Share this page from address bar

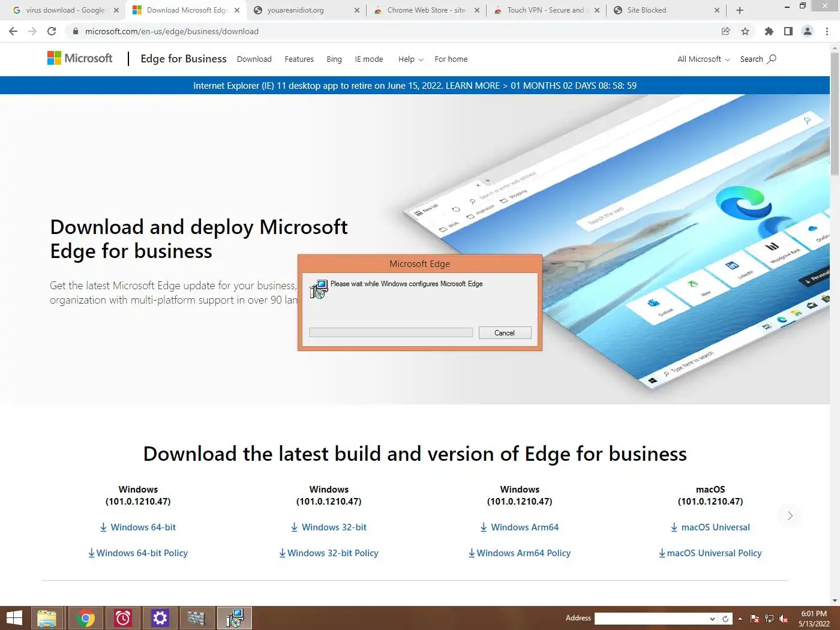[x=726, y=31]
